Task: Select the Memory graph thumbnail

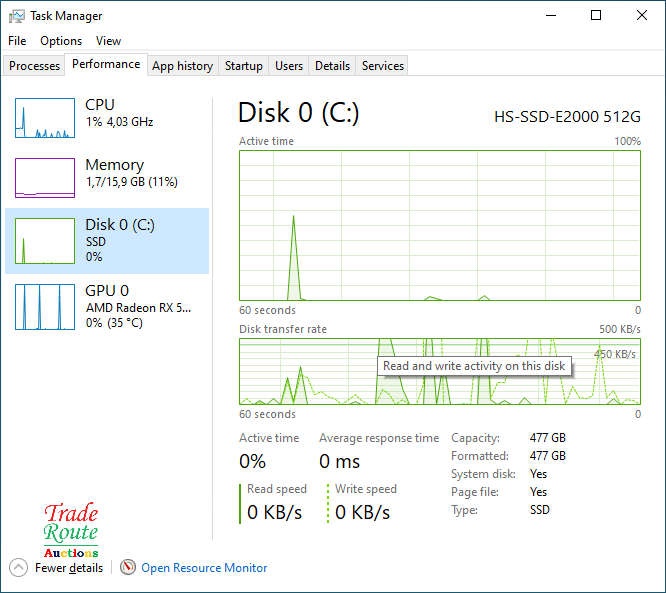Action: pyautogui.click(x=45, y=178)
